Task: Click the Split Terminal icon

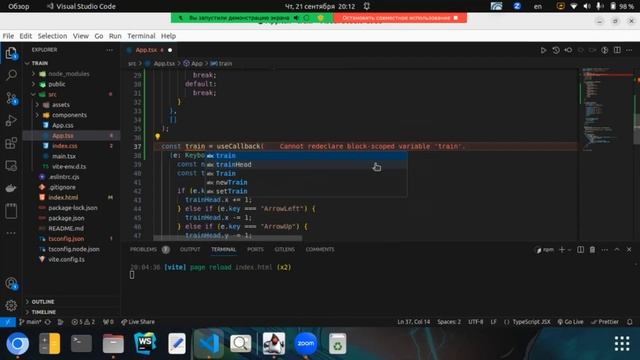Action: point(580,249)
